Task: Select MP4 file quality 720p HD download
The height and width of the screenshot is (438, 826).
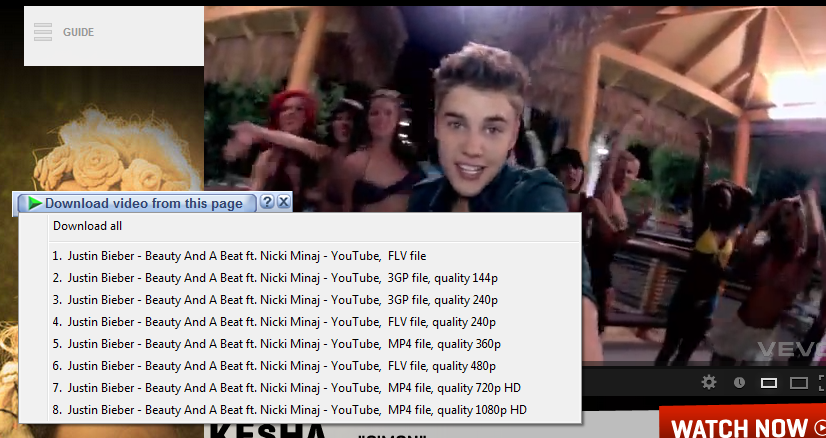Action: 300,388
